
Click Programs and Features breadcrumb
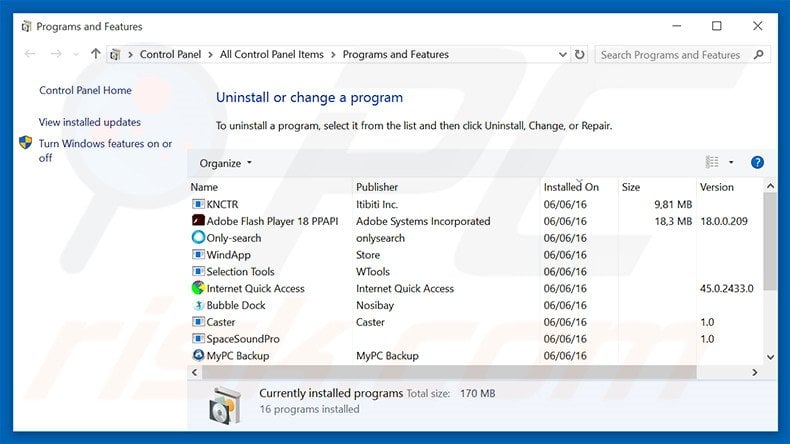point(396,54)
